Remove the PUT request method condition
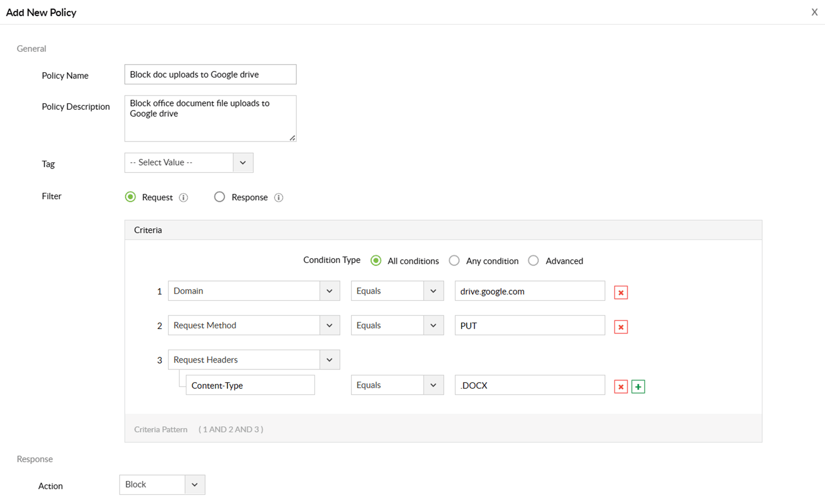 [x=621, y=327]
